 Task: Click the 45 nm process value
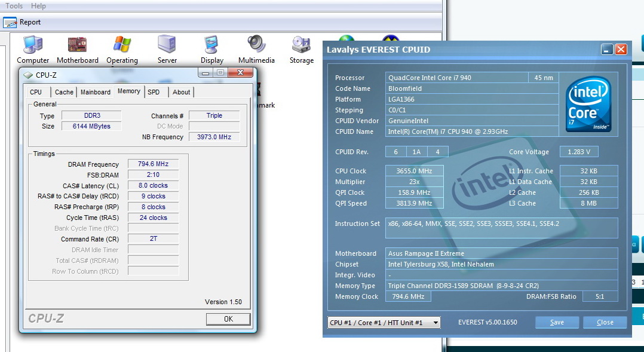pos(544,78)
